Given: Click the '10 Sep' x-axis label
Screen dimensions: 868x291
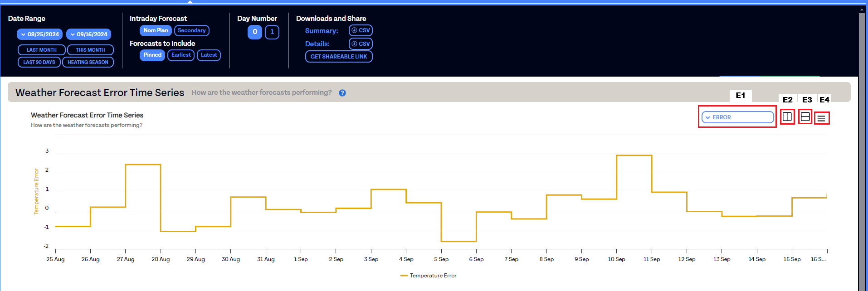Looking at the screenshot, I should (616, 259).
